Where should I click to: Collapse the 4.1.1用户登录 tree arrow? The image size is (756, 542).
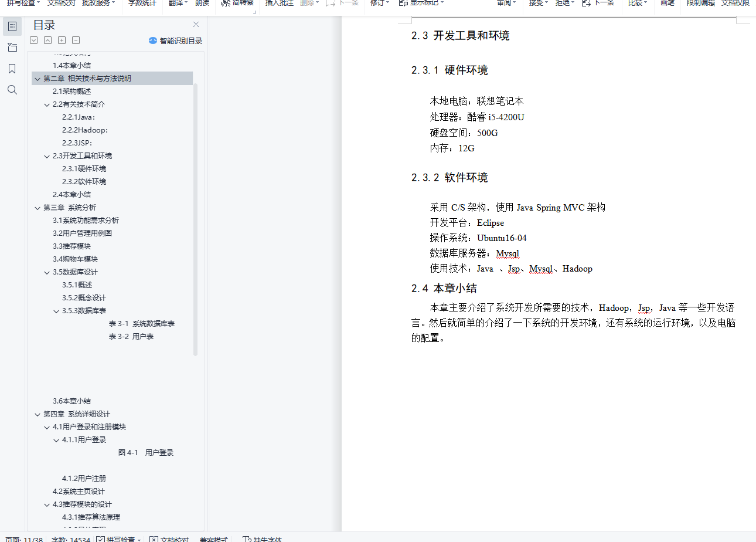coord(56,440)
